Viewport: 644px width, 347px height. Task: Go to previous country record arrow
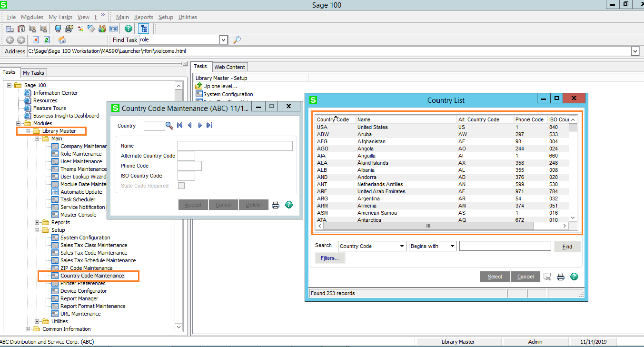tap(189, 125)
